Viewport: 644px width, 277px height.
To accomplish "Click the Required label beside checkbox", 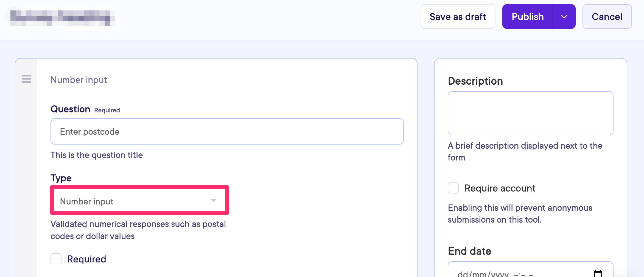I will (x=86, y=259).
